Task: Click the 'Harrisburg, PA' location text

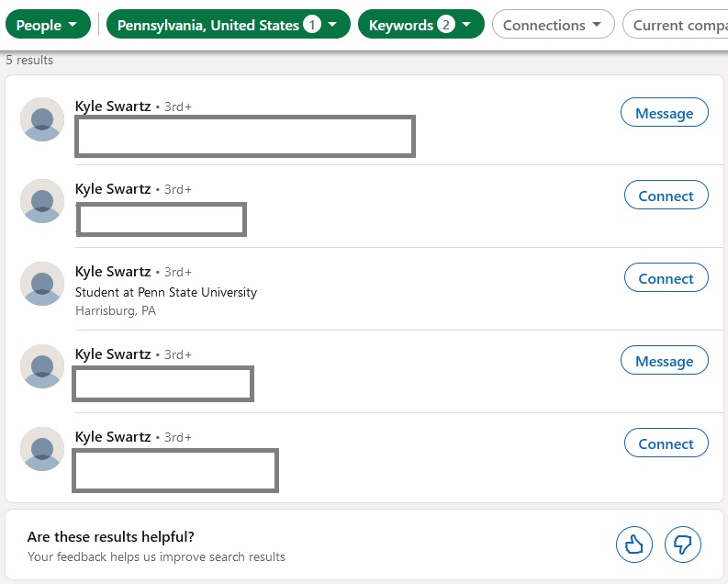Action: (116, 310)
